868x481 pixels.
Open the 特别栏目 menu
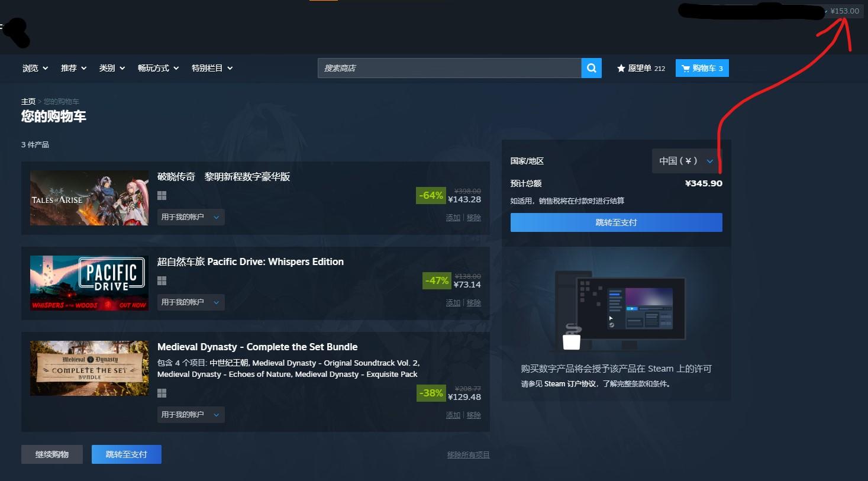click(x=212, y=68)
